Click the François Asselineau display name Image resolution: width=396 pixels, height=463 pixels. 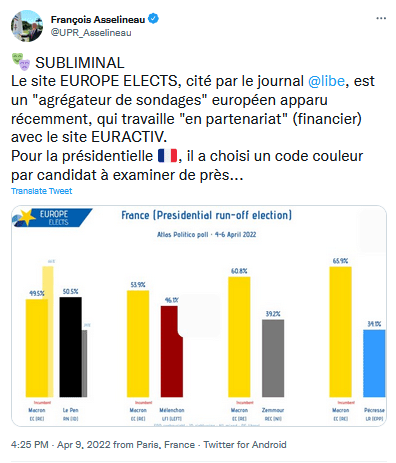point(98,19)
